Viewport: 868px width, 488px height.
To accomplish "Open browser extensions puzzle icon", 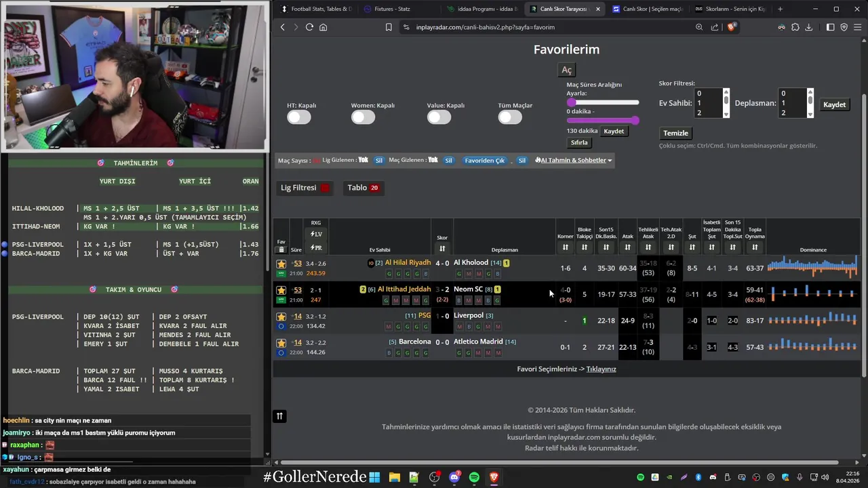I will tap(795, 27).
